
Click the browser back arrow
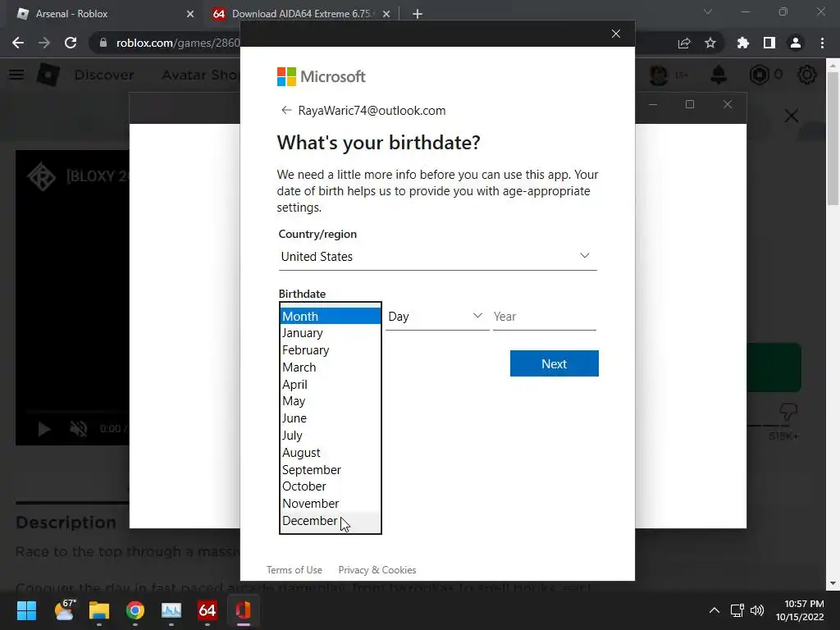click(x=18, y=43)
